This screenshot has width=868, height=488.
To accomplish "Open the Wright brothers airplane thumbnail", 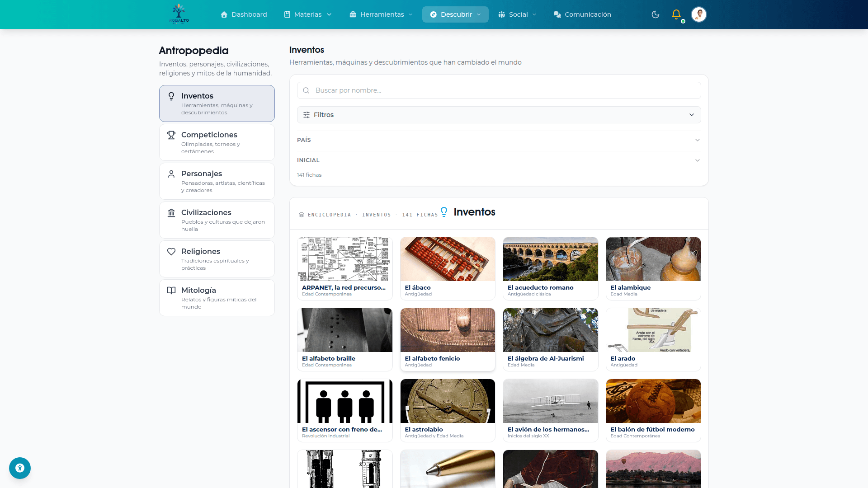I will (551, 401).
